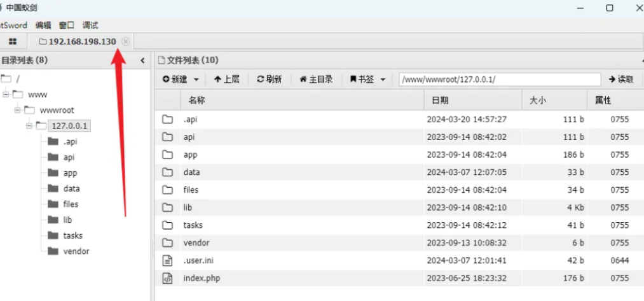This screenshot has width=644, height=301.
Task: Open the 编辑 menu
Action: [x=43, y=25]
